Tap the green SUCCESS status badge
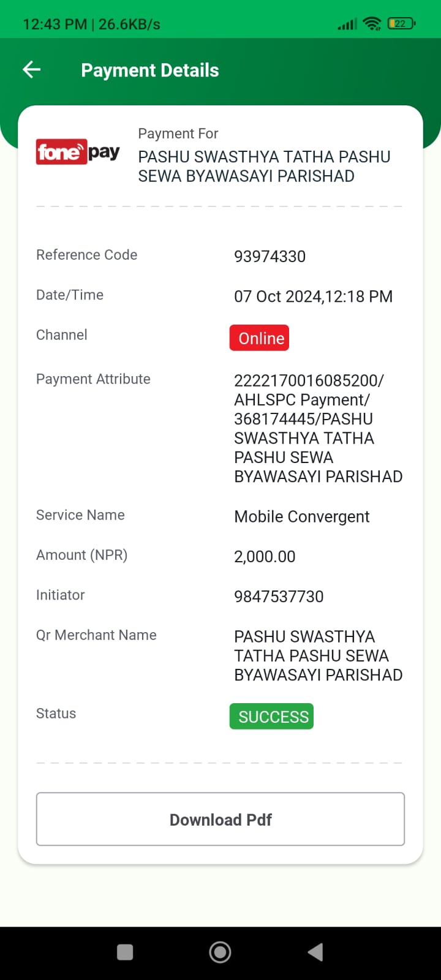This screenshot has width=441, height=980. pos(271,717)
